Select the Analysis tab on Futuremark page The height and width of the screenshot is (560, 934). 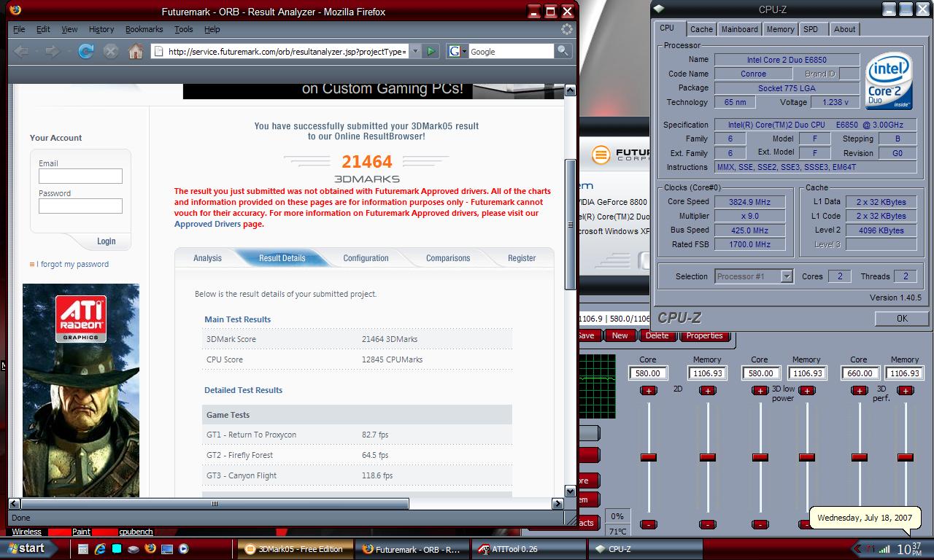207,258
